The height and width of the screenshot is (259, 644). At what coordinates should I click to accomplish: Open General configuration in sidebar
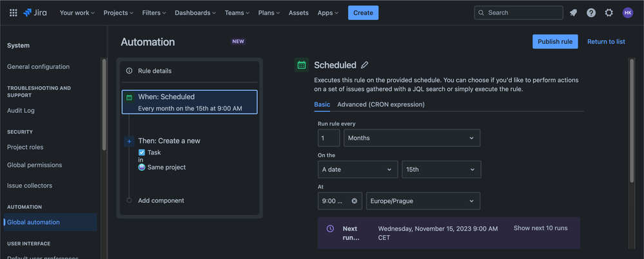pyautogui.click(x=38, y=66)
